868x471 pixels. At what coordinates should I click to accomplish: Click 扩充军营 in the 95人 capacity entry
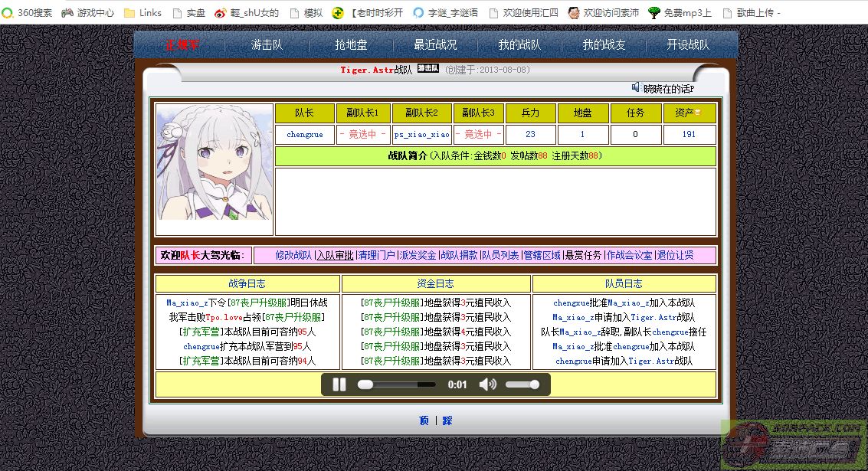click(201, 332)
